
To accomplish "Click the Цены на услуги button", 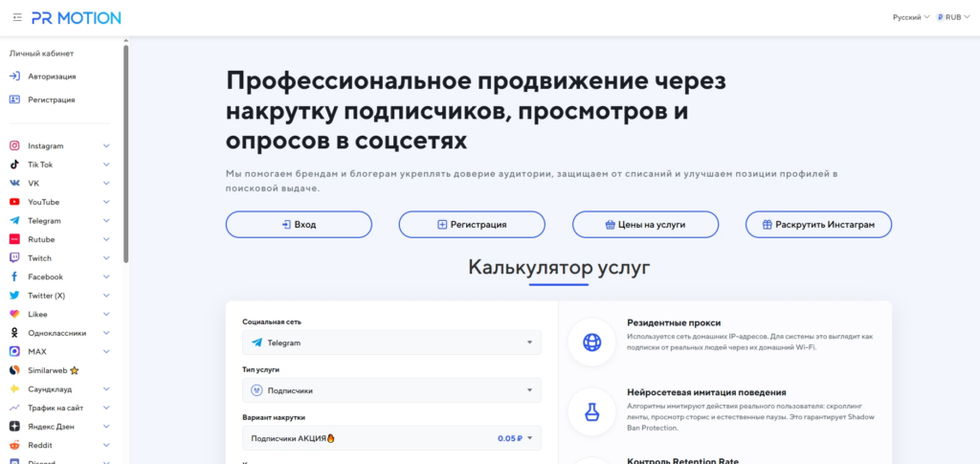I will click(x=646, y=225).
